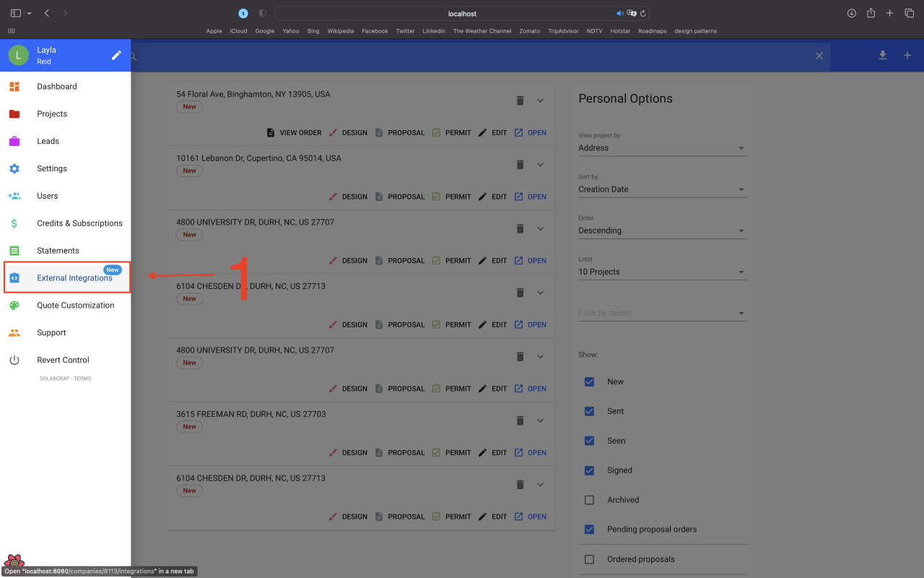This screenshot has height=578, width=924.
Task: Click the download icon in top toolbar
Action: click(882, 55)
